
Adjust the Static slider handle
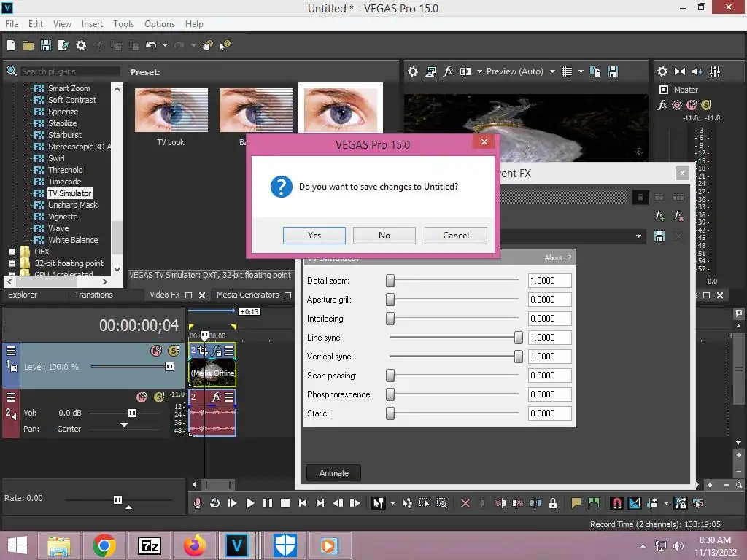(x=390, y=413)
